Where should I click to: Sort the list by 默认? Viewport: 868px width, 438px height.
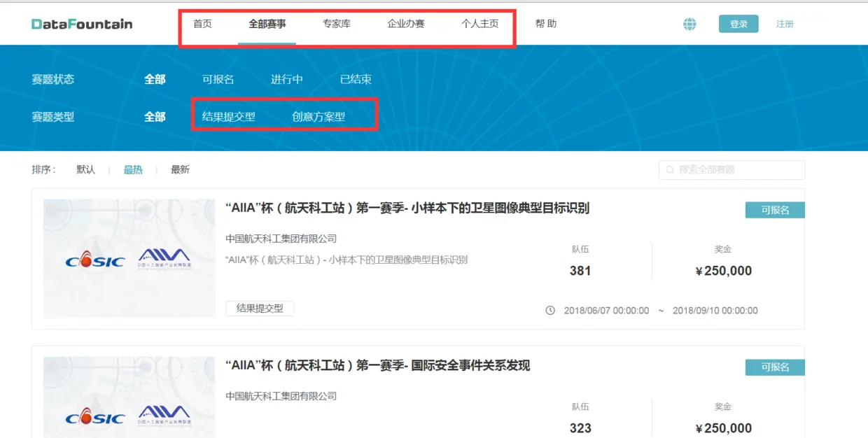click(x=86, y=169)
